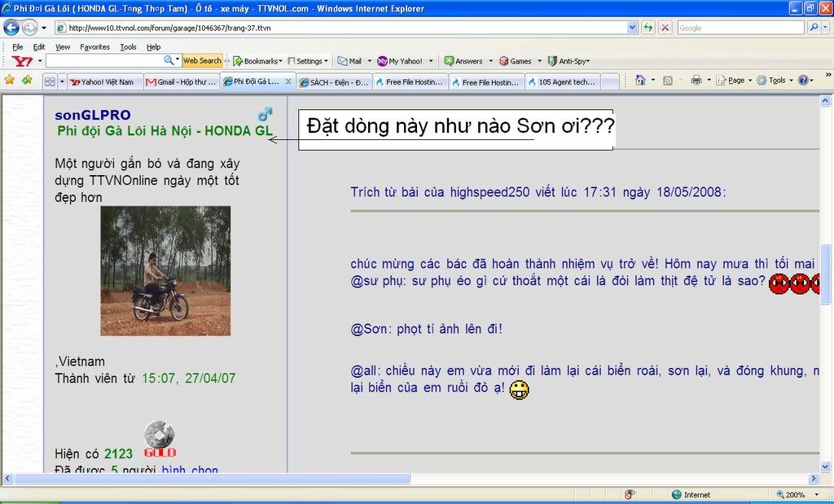Click the grinning smiley emoticon in the post

[519, 390]
